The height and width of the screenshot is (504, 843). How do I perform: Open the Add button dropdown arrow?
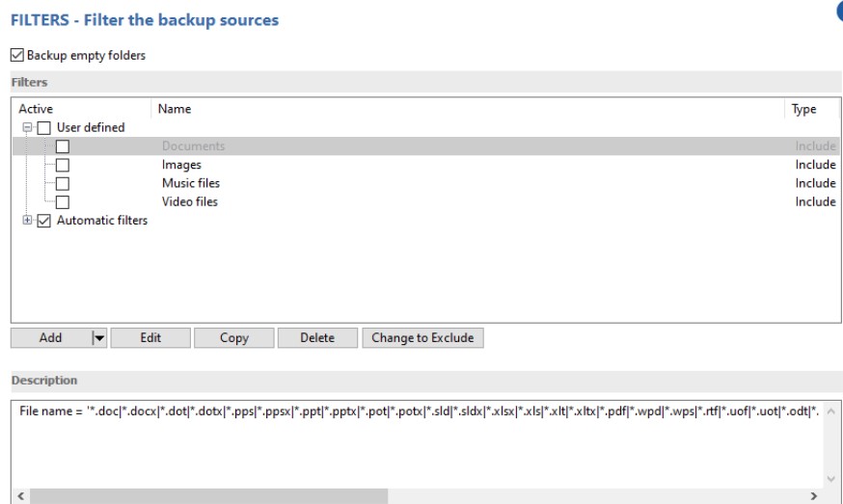97,338
